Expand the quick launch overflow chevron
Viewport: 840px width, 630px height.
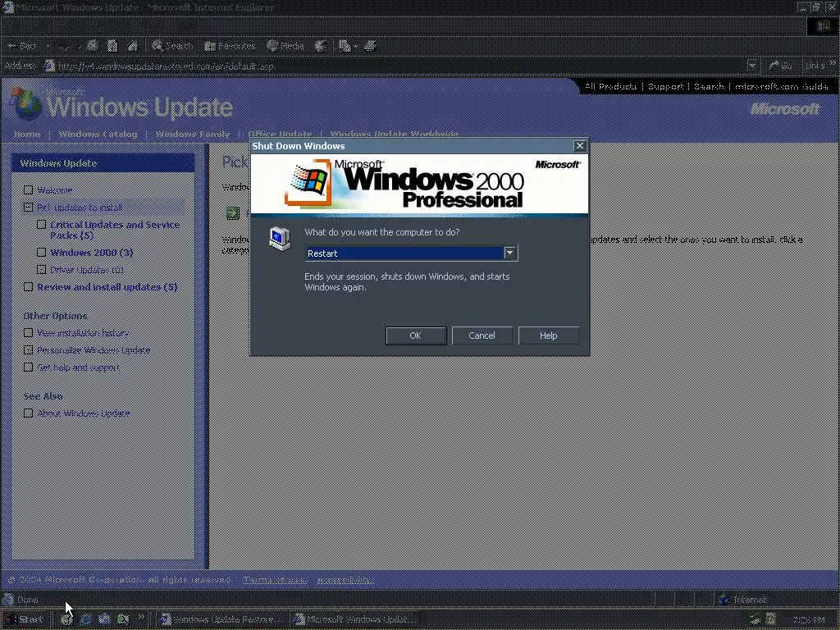(x=141, y=617)
